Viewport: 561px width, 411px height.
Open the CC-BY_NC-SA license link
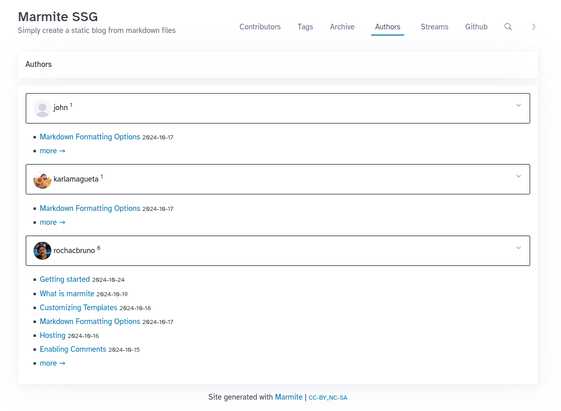click(328, 397)
